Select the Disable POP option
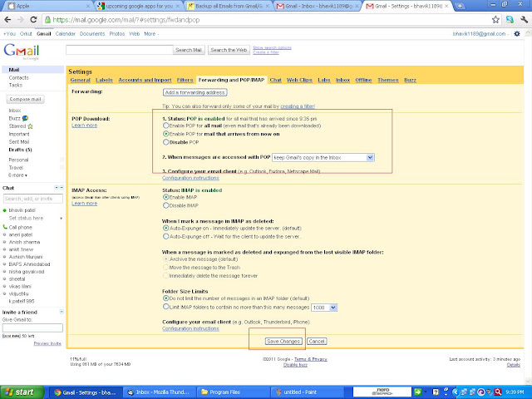 [166, 142]
